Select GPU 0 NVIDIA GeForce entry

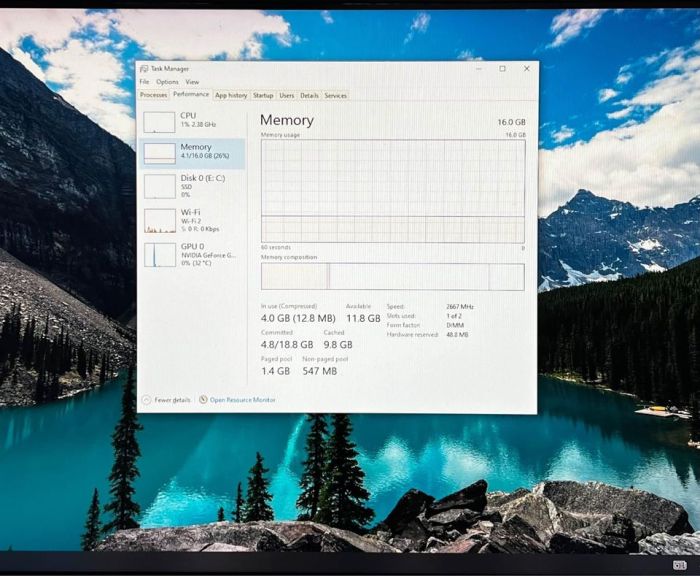click(192, 255)
